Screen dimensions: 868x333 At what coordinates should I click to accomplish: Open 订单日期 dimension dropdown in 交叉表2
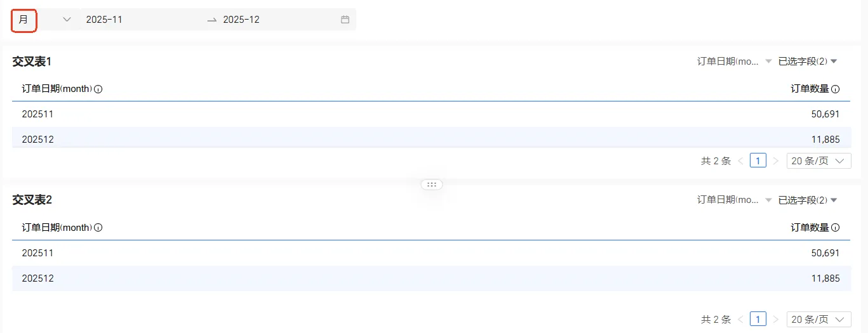click(735, 200)
